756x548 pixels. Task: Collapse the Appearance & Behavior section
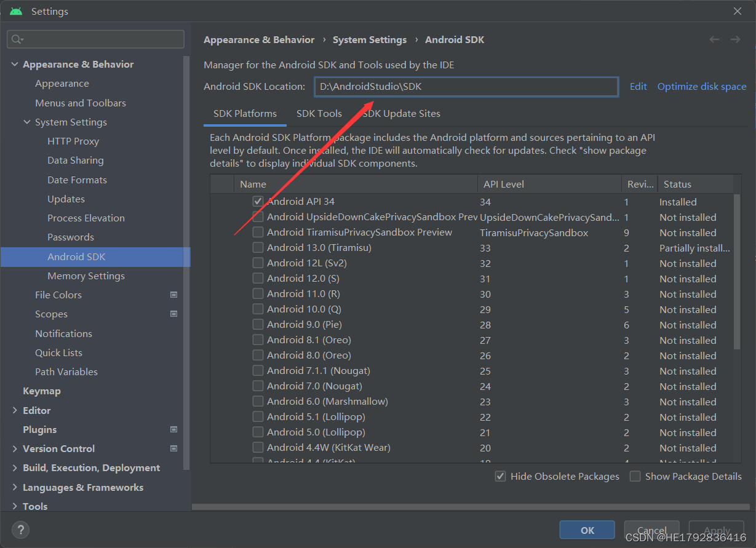(x=14, y=63)
